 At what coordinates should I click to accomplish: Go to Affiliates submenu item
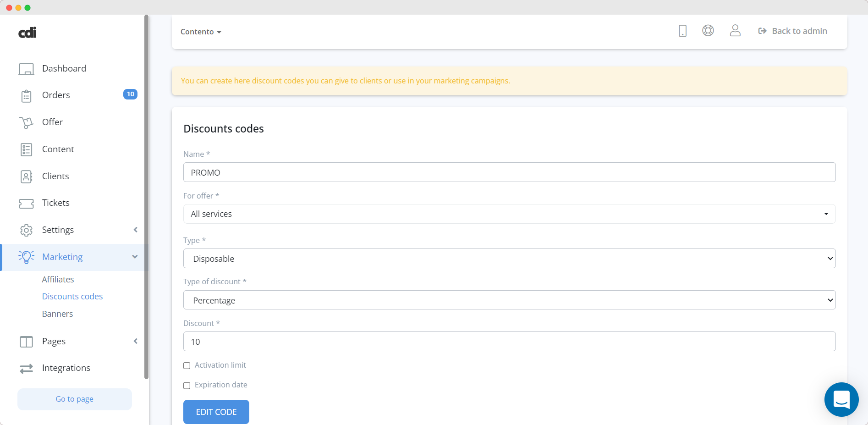click(x=58, y=279)
